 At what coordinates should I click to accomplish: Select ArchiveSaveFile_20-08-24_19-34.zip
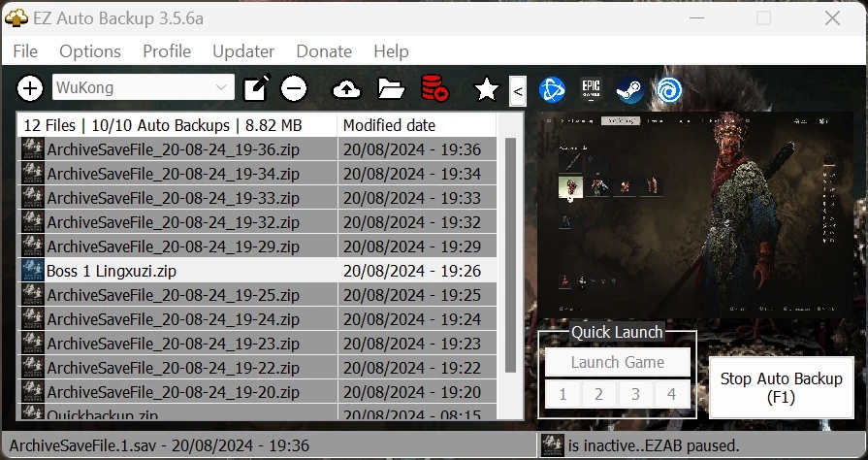pyautogui.click(x=257, y=174)
